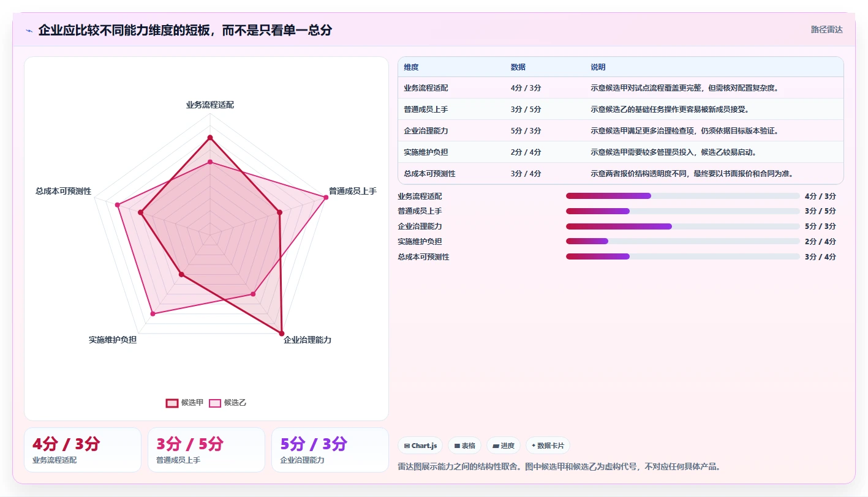Click the description starting 示意两者报价结构透明度
The height and width of the screenshot is (497, 868).
692,174
